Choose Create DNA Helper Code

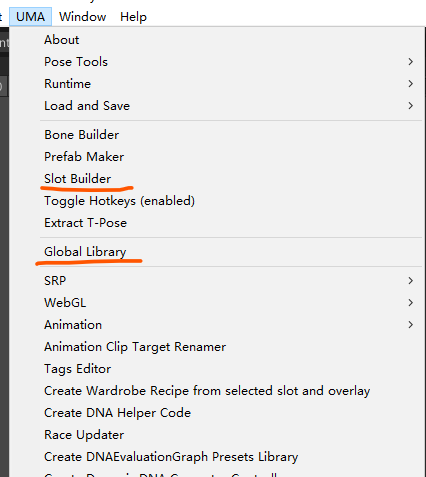117,413
